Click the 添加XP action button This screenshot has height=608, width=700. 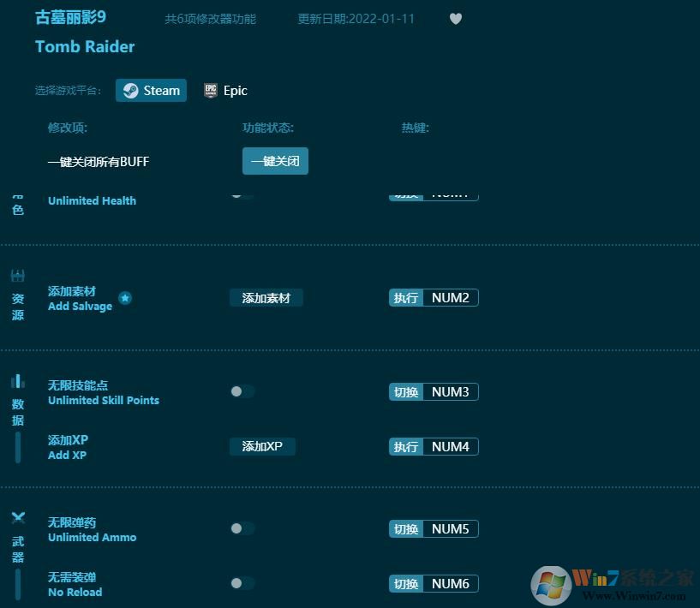tap(262, 446)
